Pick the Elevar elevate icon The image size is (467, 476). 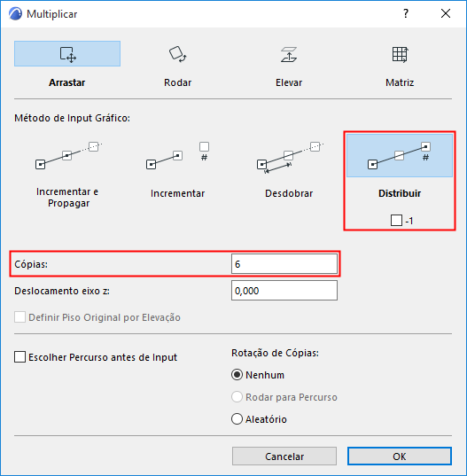[289, 54]
